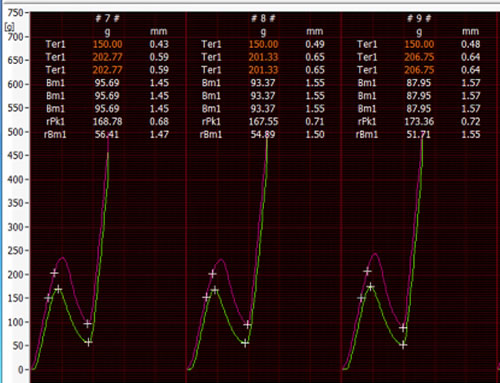Click the 0.48 mm value
The width and height of the screenshot is (500, 383).
click(470, 44)
